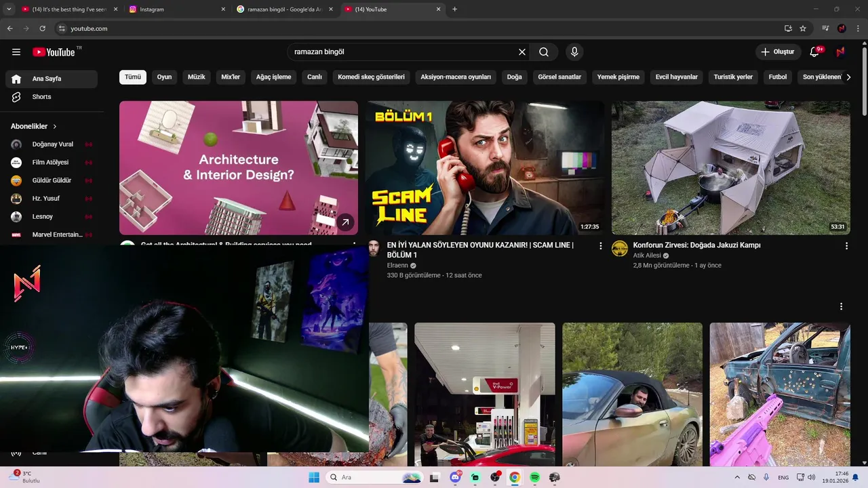Open the YouTube account avatar menu
The image size is (868, 488).
[x=841, y=52]
